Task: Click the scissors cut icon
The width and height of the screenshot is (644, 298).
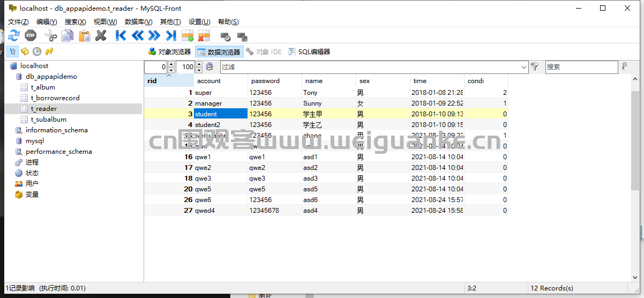Action: [x=50, y=36]
